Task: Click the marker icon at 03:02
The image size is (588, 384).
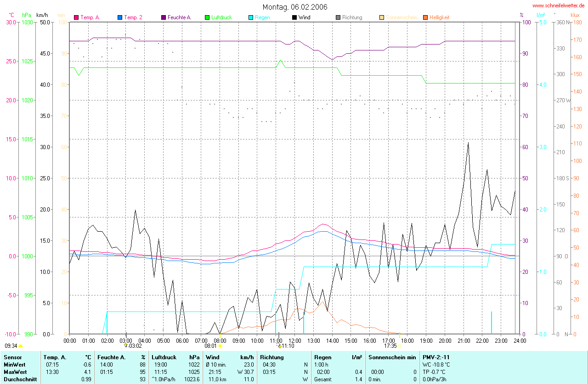Action: coord(126,345)
